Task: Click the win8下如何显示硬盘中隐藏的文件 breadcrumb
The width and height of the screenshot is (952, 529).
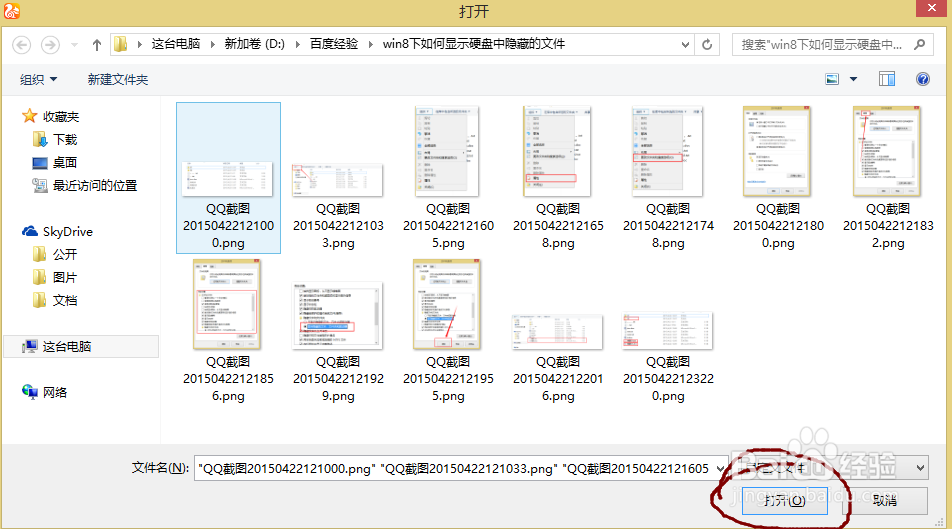Action: tap(474, 44)
